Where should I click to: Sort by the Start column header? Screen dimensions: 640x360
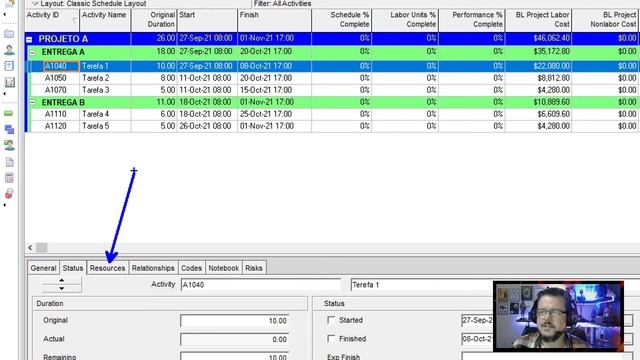(x=207, y=20)
